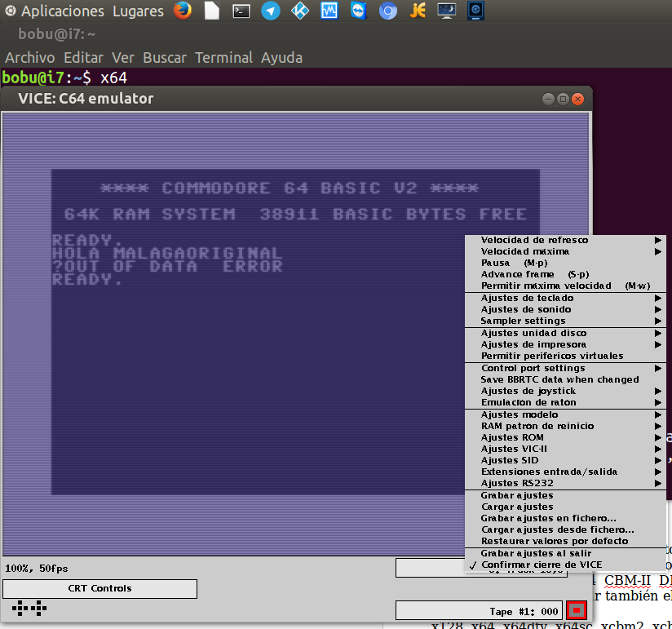The image size is (672, 629).
Task: Click the Tape #1 counter field
Action: (479, 610)
